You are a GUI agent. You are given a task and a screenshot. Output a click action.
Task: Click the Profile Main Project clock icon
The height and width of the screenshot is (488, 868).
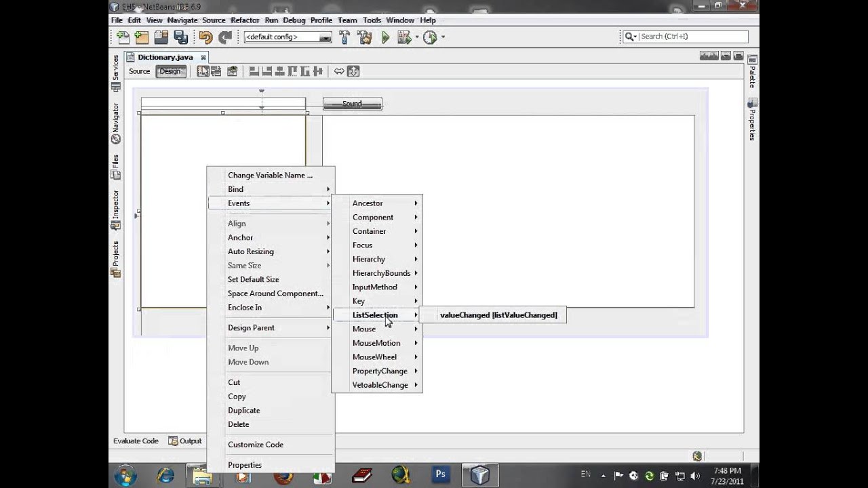pyautogui.click(x=430, y=37)
